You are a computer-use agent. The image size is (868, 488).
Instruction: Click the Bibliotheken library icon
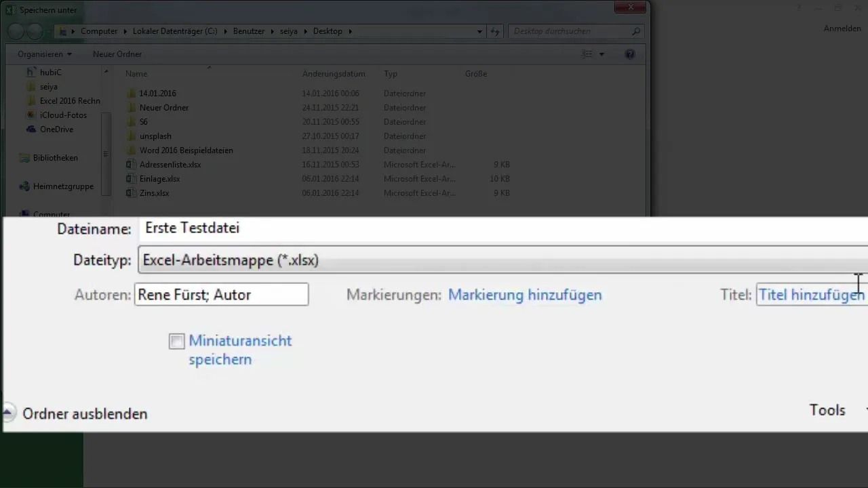(24, 158)
